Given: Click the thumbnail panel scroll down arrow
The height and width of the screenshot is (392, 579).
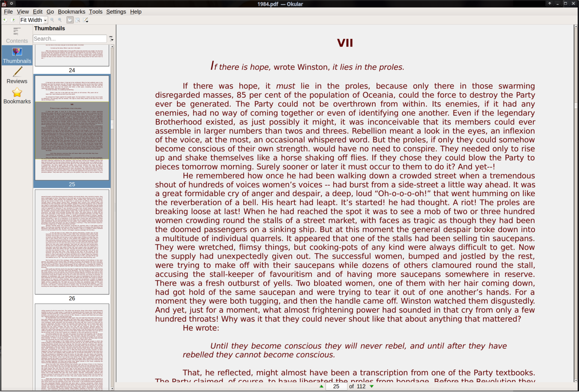Looking at the screenshot, I should coord(112,388).
